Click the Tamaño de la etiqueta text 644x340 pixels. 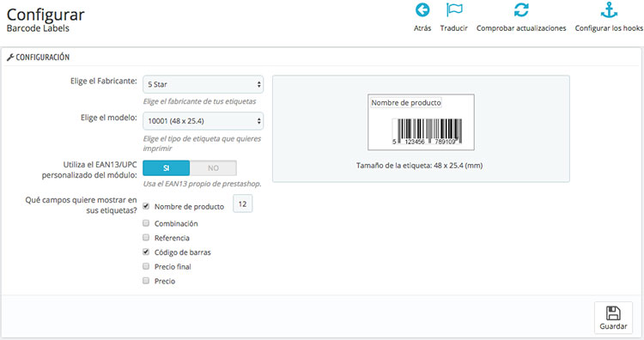[419, 166]
